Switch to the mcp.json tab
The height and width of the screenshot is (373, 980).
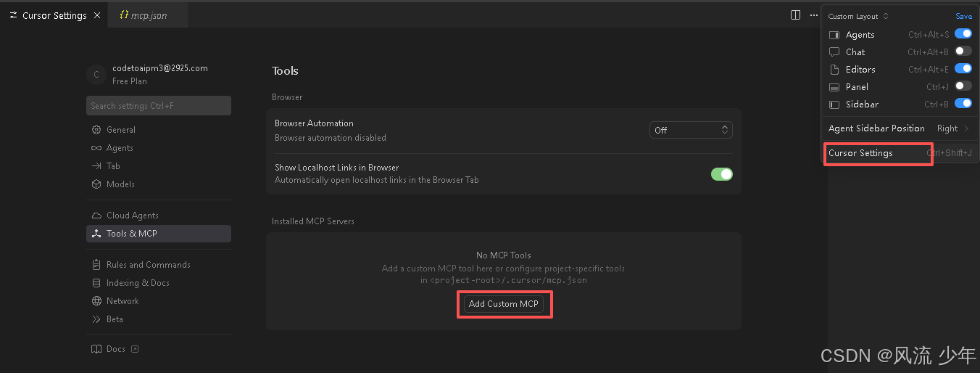click(148, 15)
